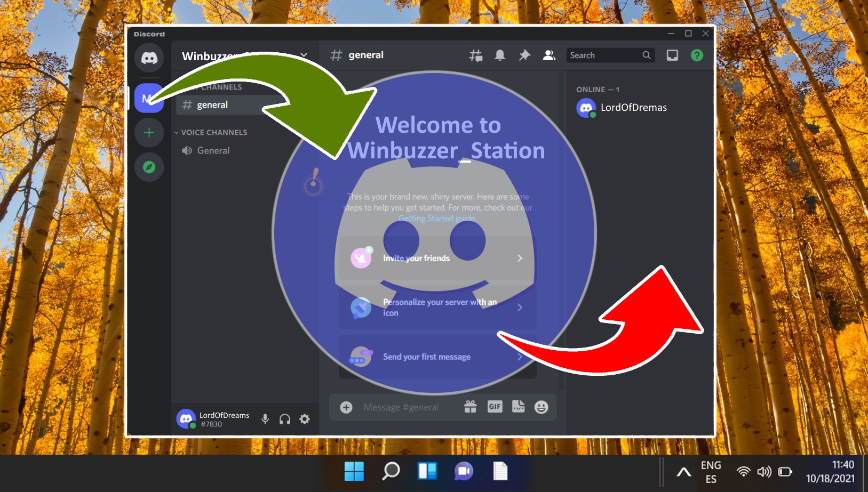
Task: Open Inbox icon in header
Action: pyautogui.click(x=672, y=55)
